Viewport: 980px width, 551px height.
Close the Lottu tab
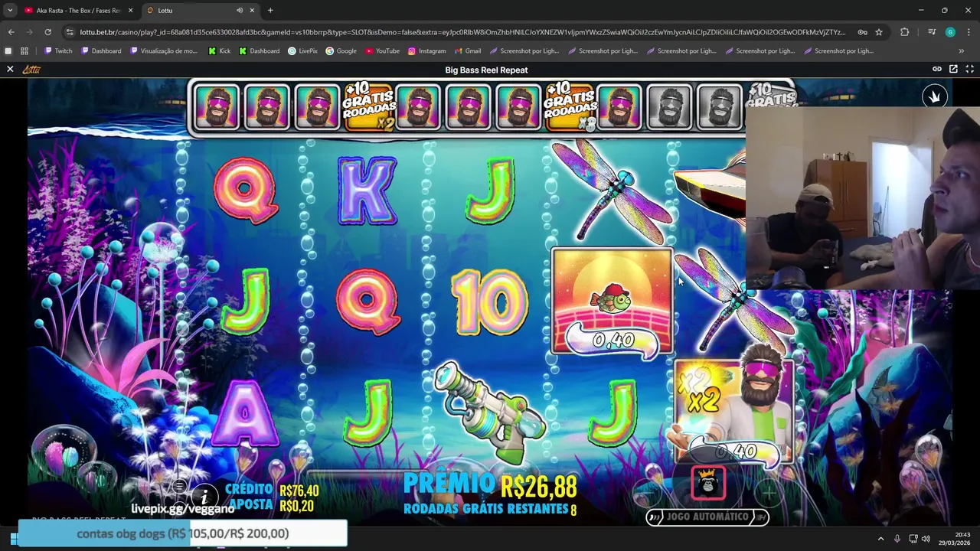pos(252,10)
